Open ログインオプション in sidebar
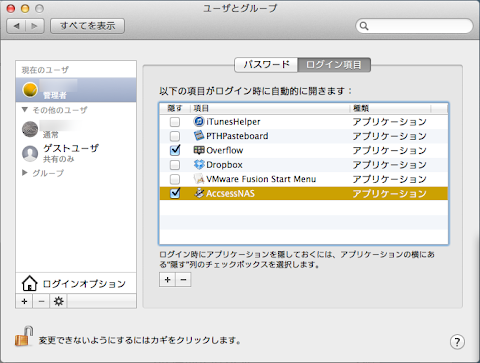The height and width of the screenshot is (363, 480). (76, 284)
